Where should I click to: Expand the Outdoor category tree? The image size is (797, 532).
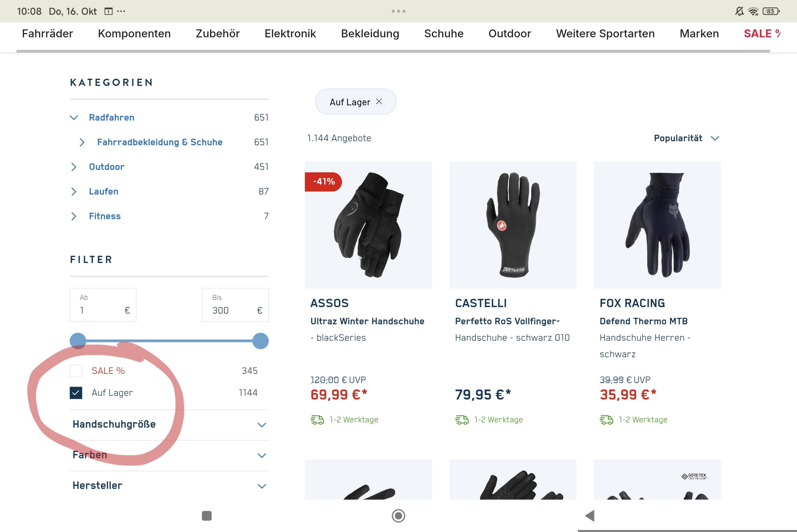point(74,167)
